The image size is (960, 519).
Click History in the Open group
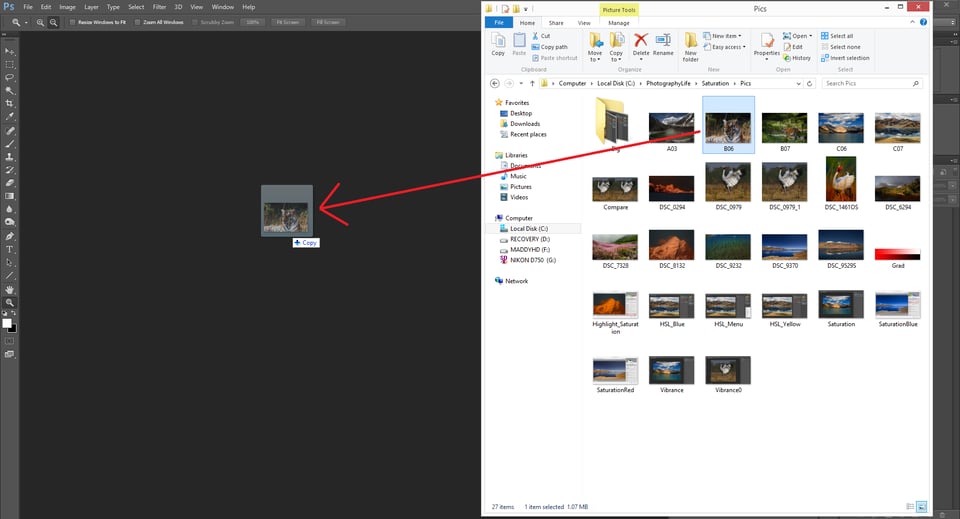(797, 58)
